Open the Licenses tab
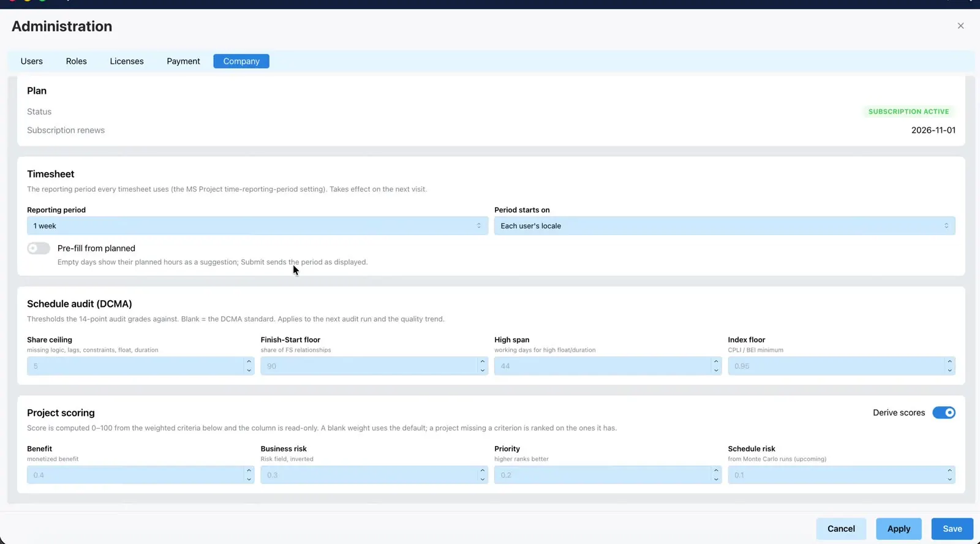The image size is (980, 544). click(x=127, y=61)
